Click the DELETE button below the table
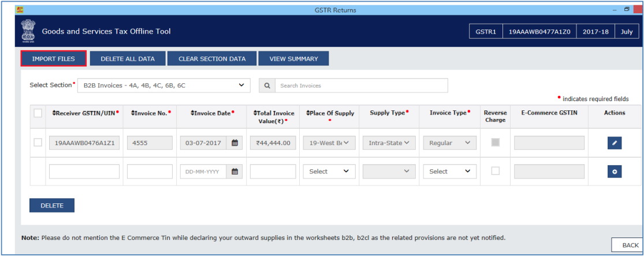 [x=52, y=206]
